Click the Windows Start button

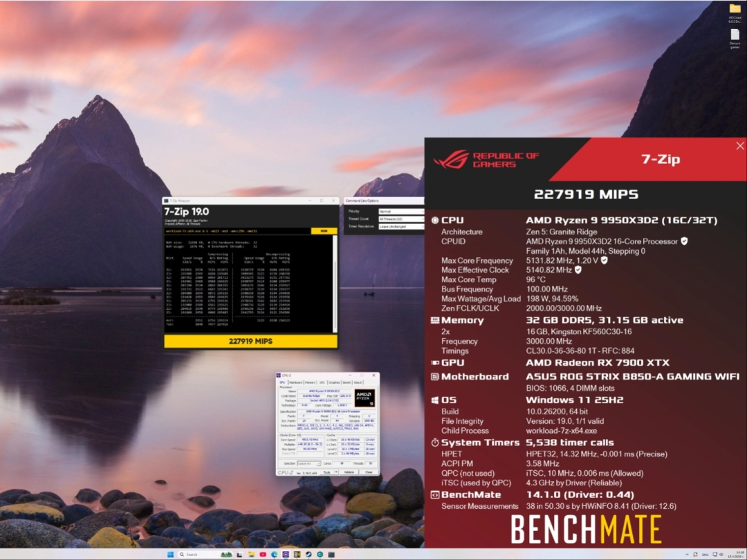tap(170, 554)
